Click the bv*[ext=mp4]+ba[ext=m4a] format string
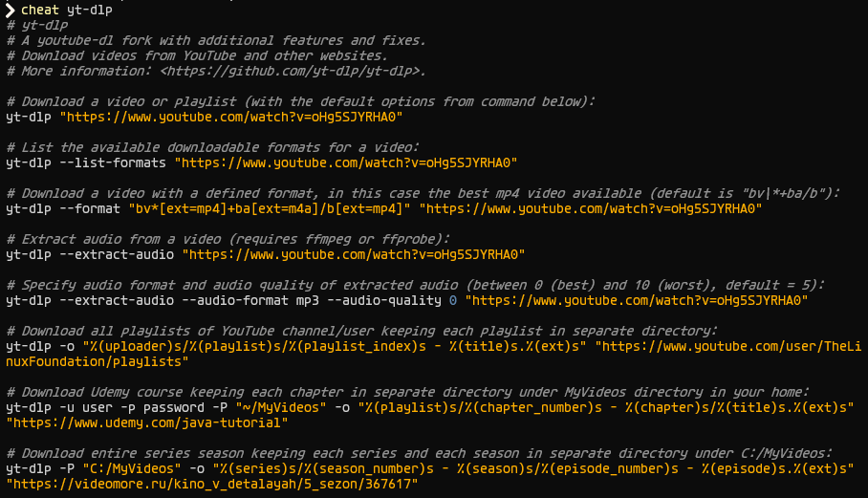Viewport: 868px width, 498px height. (x=270, y=208)
